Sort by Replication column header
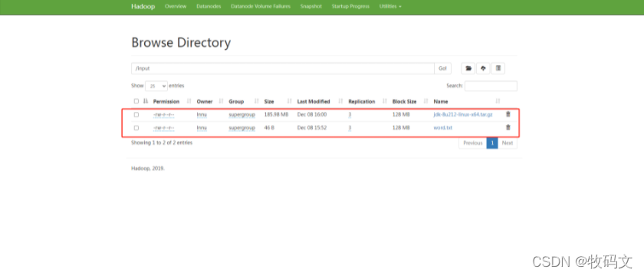 [362, 101]
